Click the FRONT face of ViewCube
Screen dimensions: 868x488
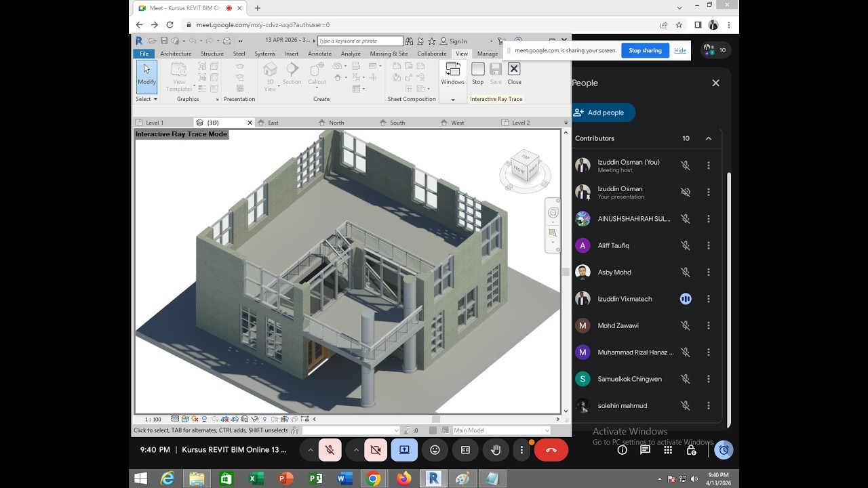(519, 169)
